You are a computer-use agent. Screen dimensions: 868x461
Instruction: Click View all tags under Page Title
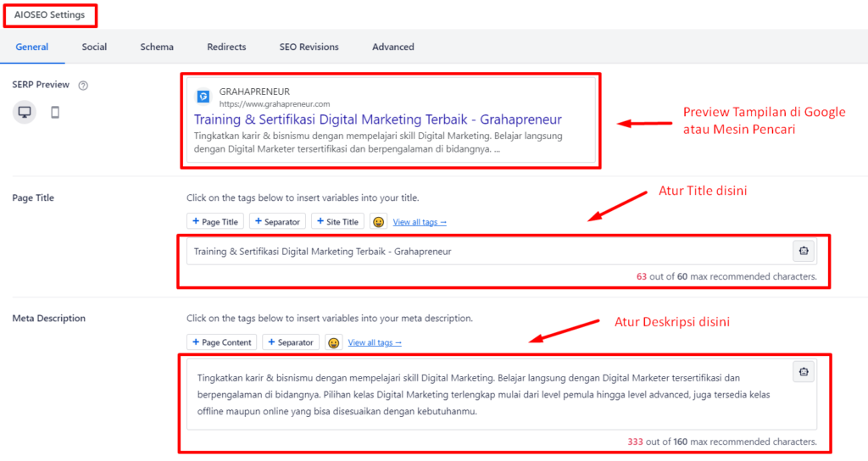click(420, 222)
